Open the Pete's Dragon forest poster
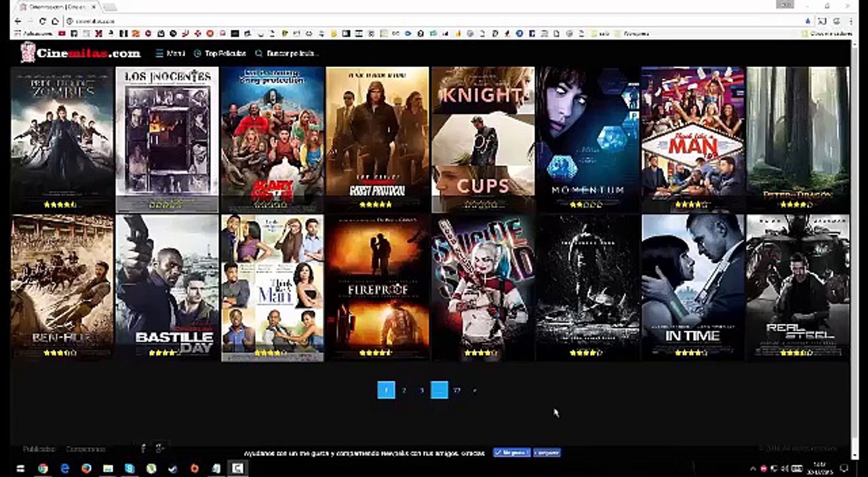This screenshot has height=477, width=868. [x=798, y=139]
